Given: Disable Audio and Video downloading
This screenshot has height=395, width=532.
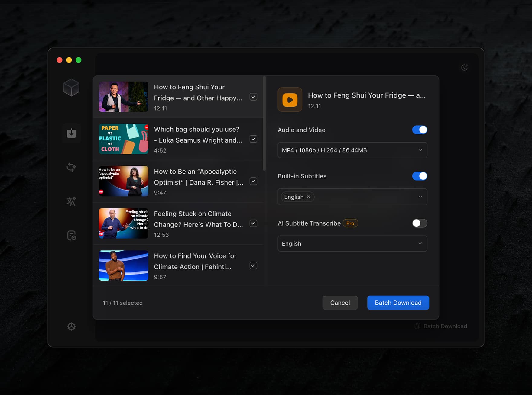Looking at the screenshot, I should tap(420, 130).
